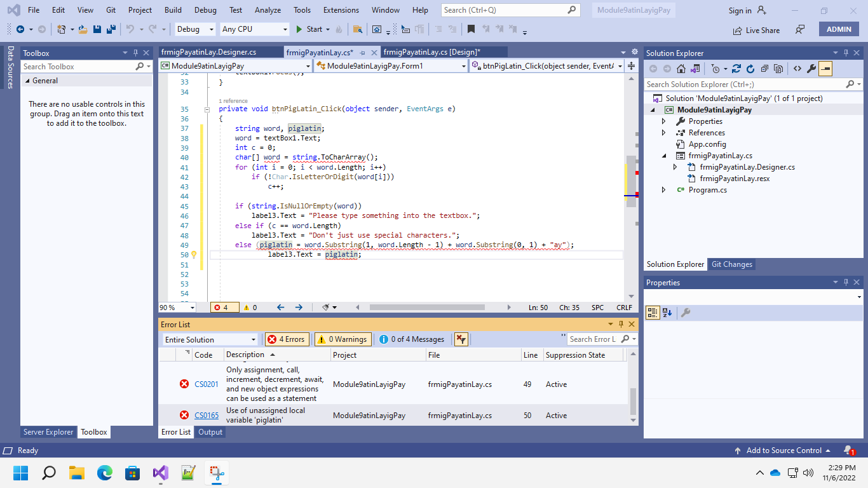Open the Build menu
The width and height of the screenshot is (868, 488).
click(173, 10)
